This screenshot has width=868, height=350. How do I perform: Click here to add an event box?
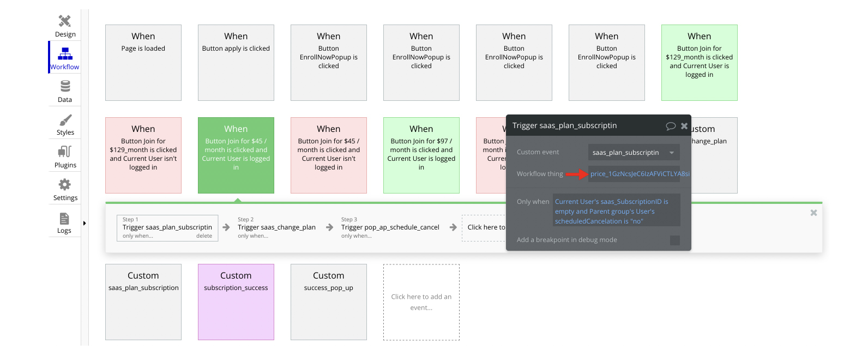coord(421,302)
